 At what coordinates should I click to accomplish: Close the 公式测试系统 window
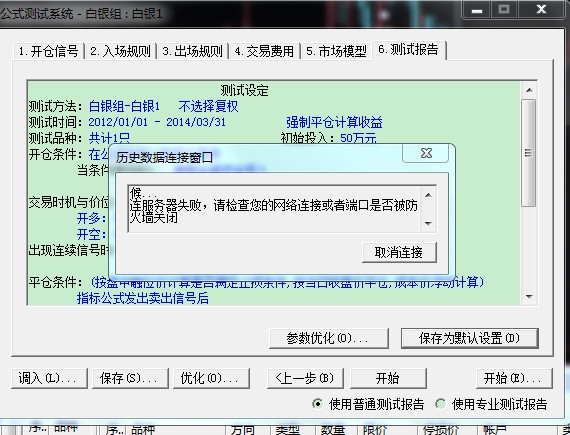pyautogui.click(x=541, y=10)
